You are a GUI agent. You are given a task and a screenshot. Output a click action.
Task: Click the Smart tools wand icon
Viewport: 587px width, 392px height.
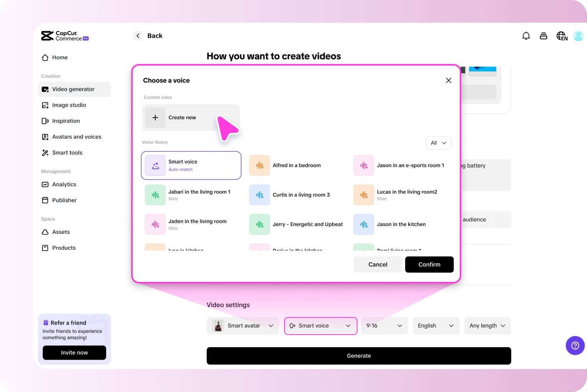45,153
